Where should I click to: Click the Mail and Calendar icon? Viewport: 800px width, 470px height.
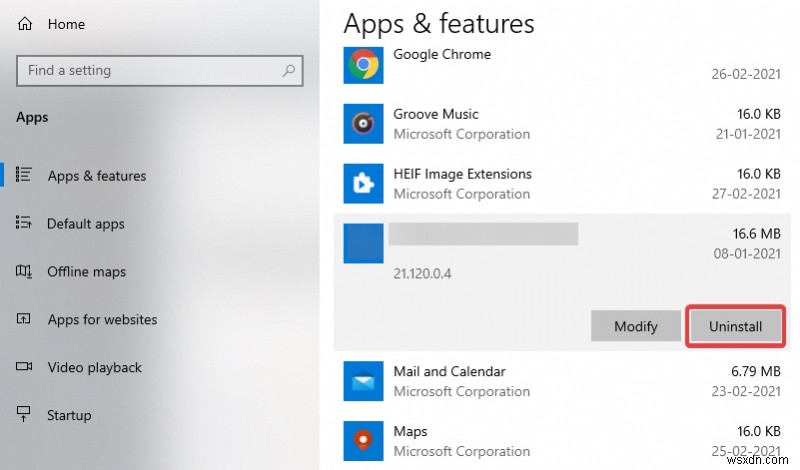[362, 381]
